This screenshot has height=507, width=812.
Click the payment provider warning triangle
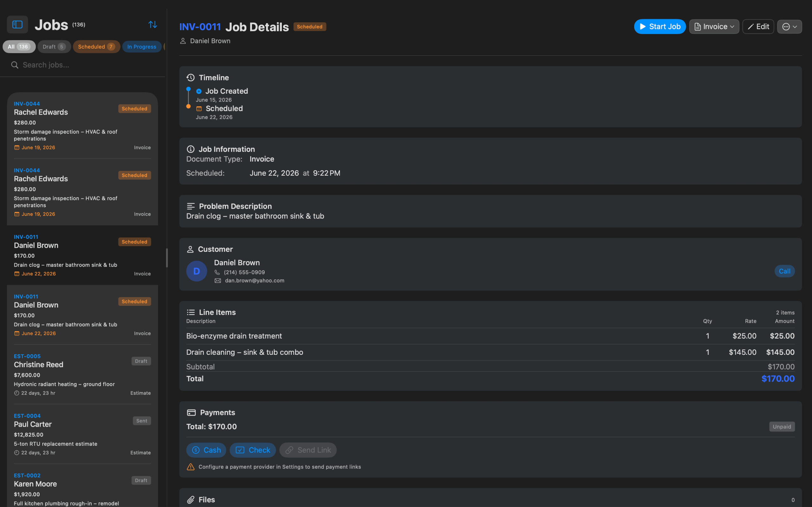191,467
